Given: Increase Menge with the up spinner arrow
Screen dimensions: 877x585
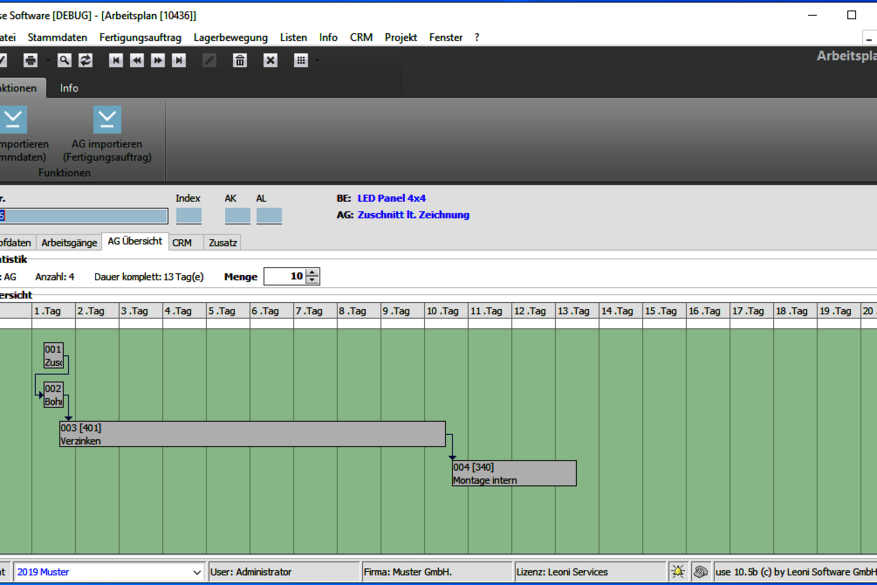Looking at the screenshot, I should coord(313,272).
